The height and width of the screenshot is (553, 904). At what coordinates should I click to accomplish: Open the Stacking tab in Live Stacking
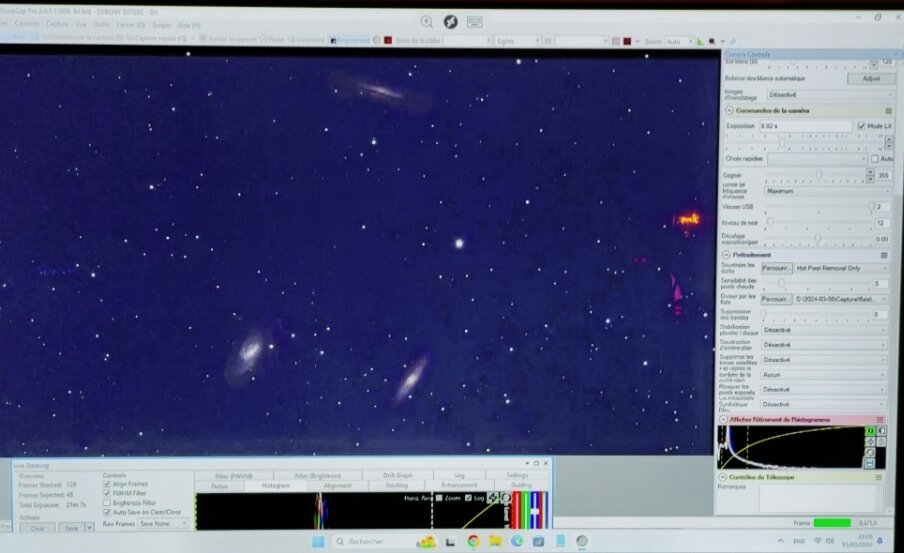tap(396, 486)
